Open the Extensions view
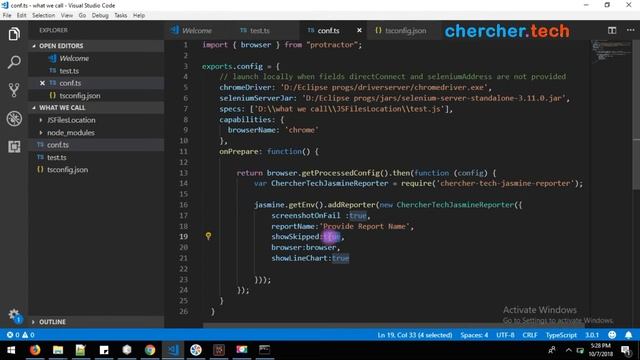640x360 pixels. [x=14, y=147]
